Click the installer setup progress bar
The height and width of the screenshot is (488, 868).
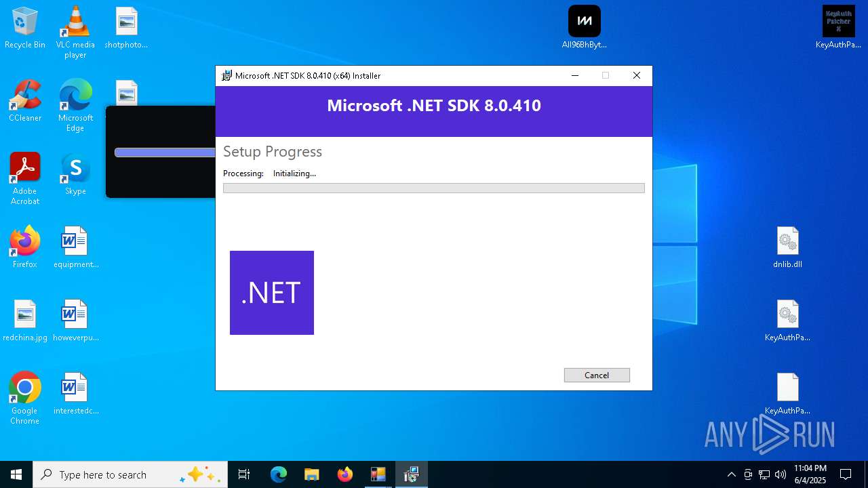click(x=434, y=188)
